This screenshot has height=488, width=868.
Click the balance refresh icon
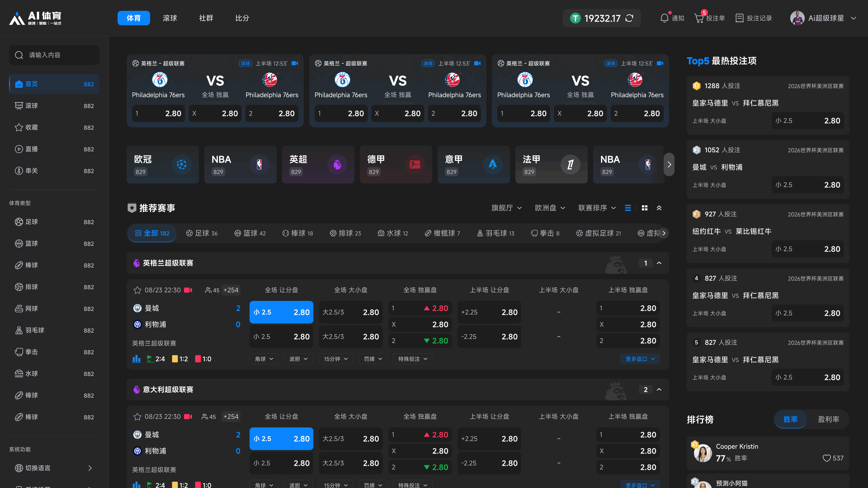click(x=629, y=18)
